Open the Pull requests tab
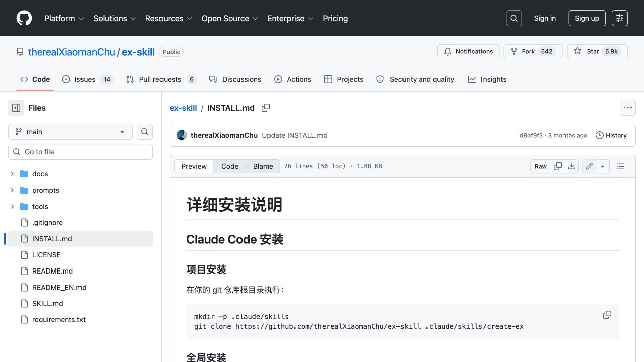 click(x=161, y=79)
